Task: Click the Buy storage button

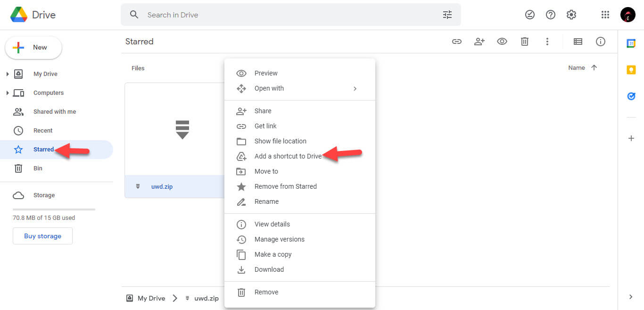Action: pyautogui.click(x=42, y=236)
